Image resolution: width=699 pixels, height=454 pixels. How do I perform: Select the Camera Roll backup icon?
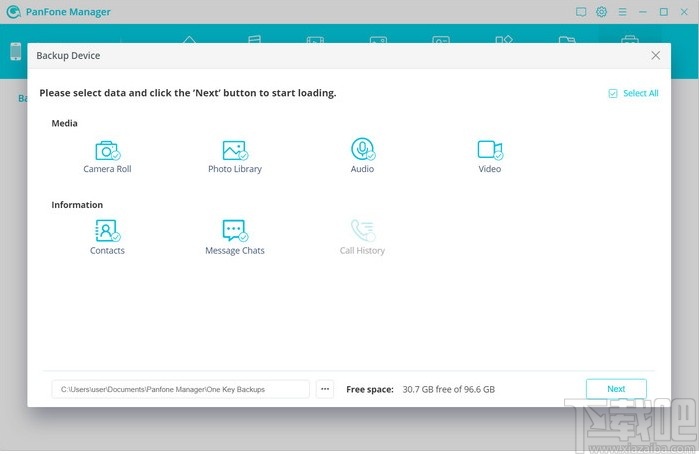point(107,150)
